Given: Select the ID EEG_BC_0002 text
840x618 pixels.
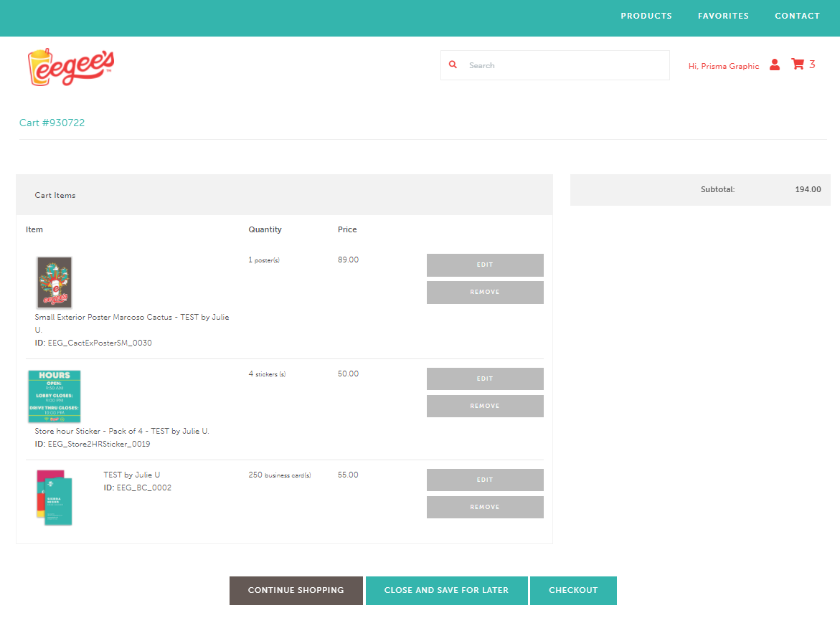Looking at the screenshot, I should 138,488.
